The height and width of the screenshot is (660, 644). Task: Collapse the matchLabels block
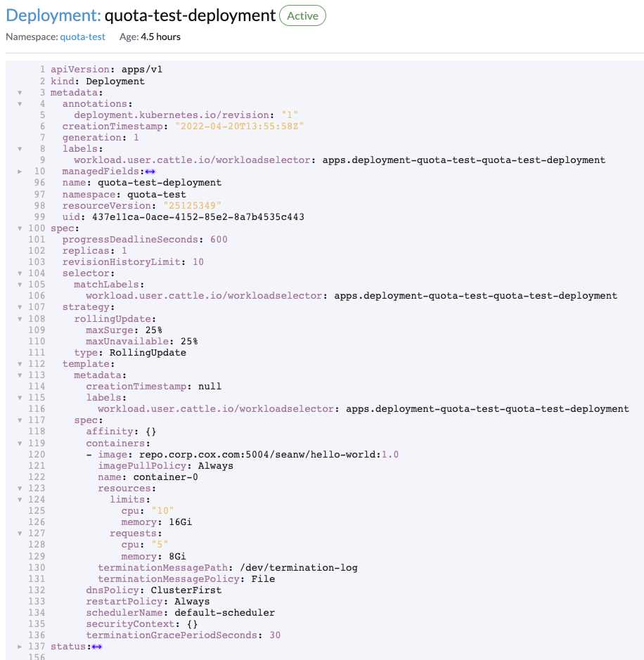tap(20, 284)
